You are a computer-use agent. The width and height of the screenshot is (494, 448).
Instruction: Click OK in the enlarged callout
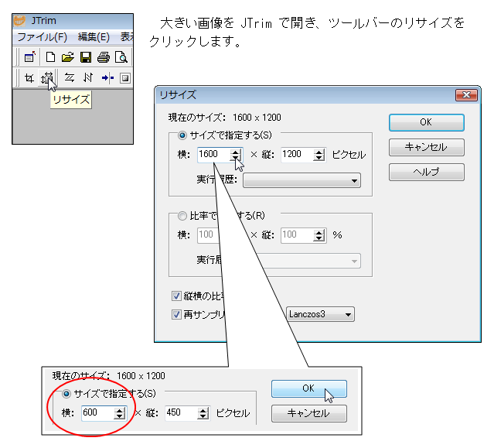click(309, 388)
